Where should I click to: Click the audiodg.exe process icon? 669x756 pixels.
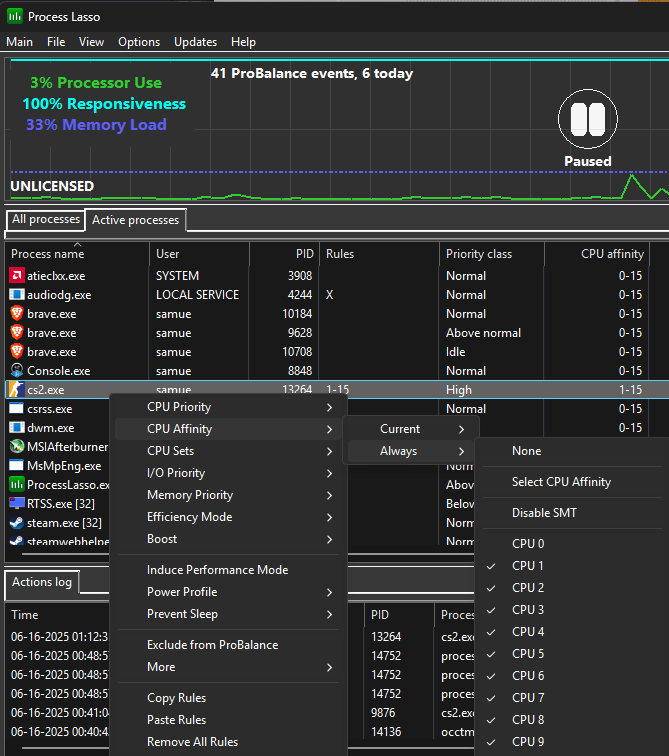point(16,294)
